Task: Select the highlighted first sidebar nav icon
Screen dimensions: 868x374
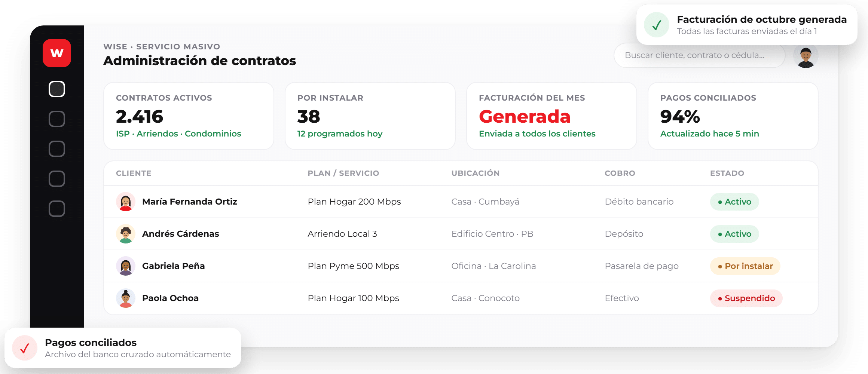Action: pyautogui.click(x=57, y=89)
